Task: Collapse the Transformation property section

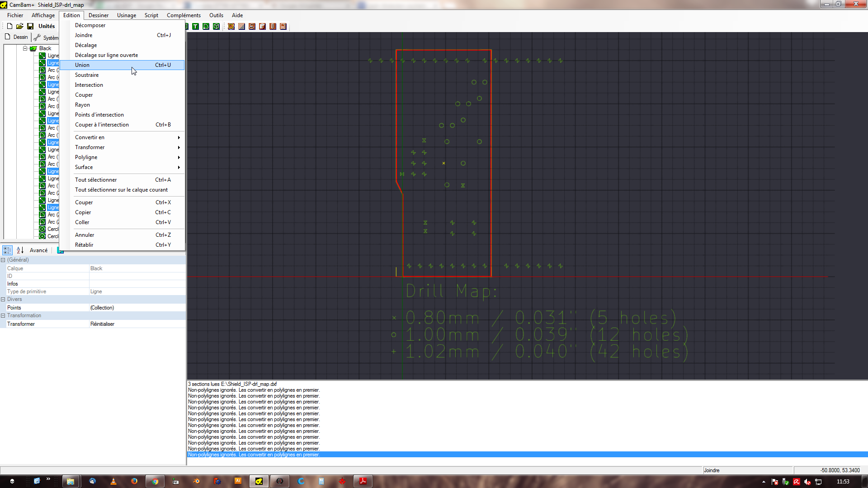Action: tap(3, 316)
